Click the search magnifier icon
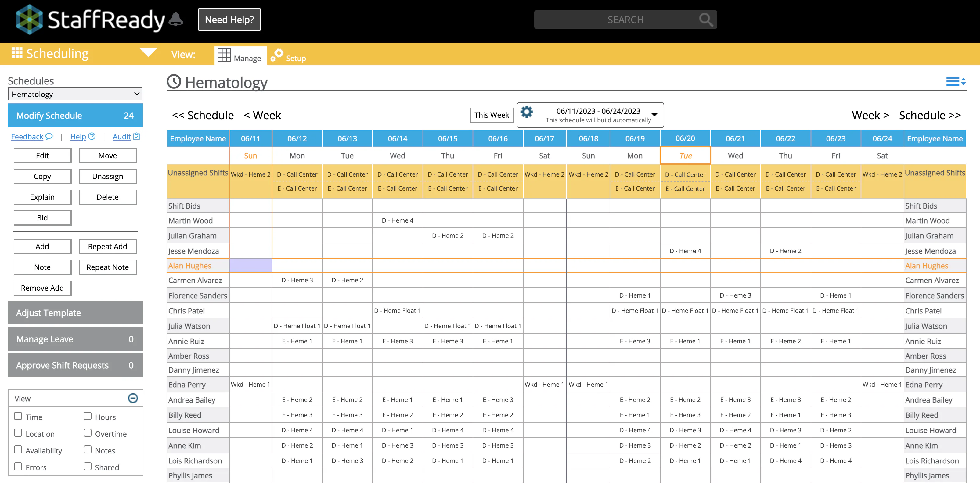Image resolution: width=980 pixels, height=483 pixels. pyautogui.click(x=706, y=20)
